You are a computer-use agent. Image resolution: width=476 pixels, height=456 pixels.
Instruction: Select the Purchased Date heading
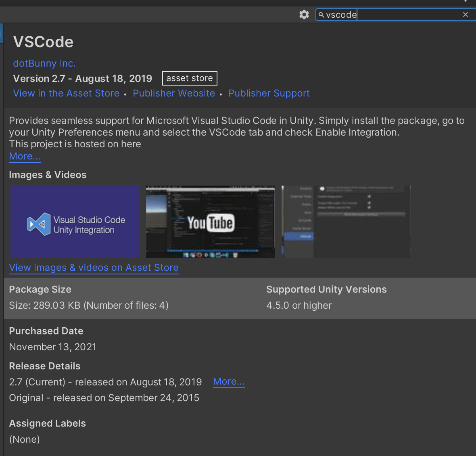pos(46,331)
